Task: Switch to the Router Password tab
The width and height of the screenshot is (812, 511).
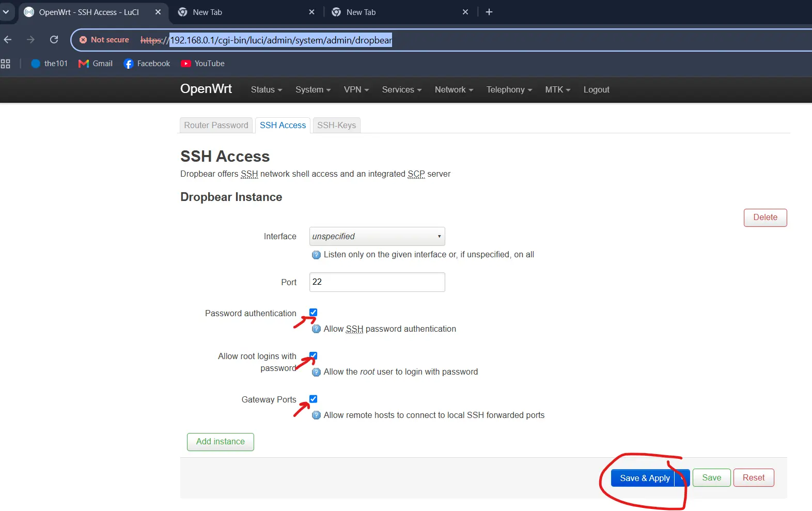Action: coord(216,126)
